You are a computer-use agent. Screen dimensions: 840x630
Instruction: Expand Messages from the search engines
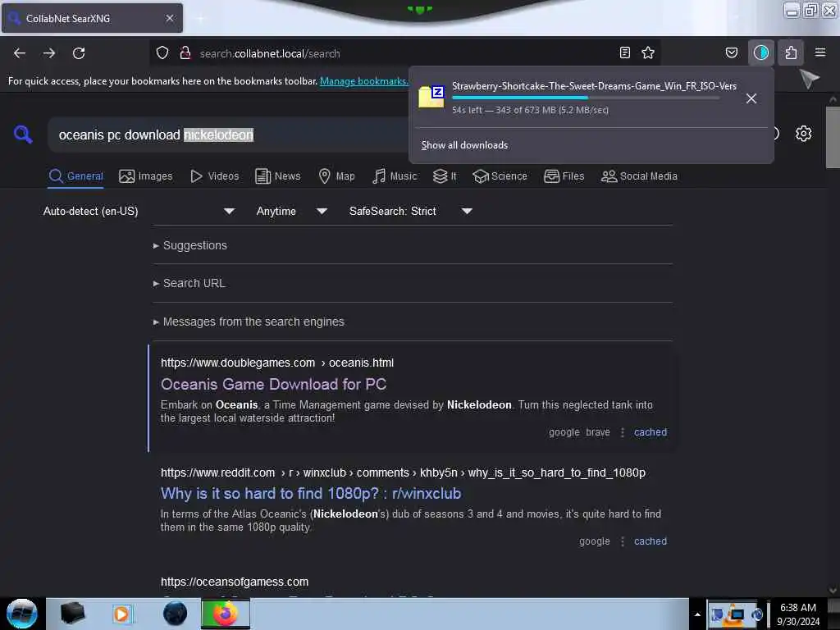249,322
